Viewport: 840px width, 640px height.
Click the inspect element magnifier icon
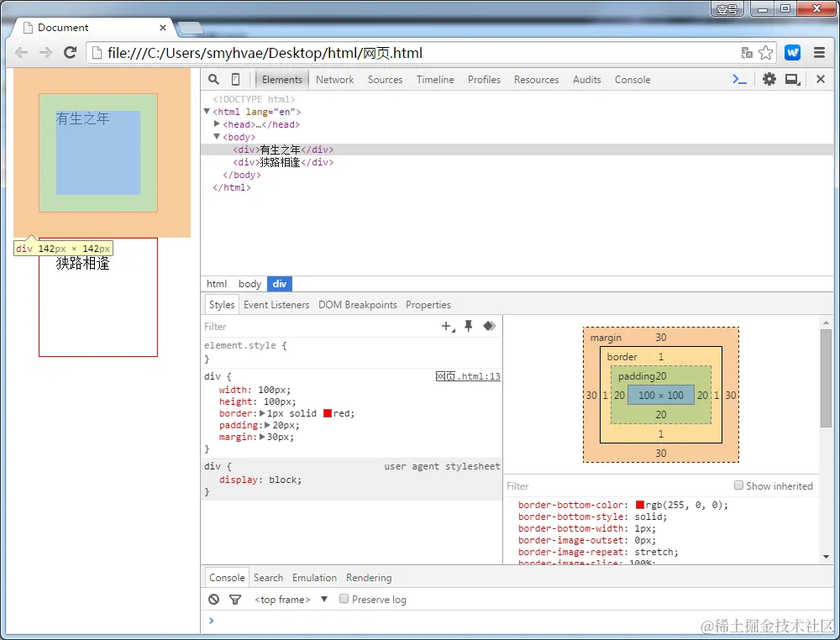(213, 79)
